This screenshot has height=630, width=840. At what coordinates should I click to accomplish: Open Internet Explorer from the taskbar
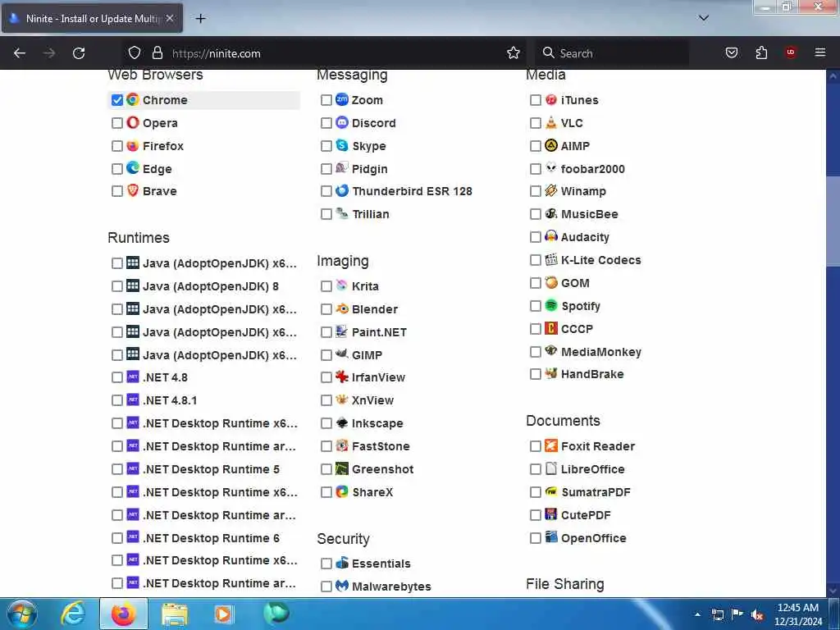[72, 614]
